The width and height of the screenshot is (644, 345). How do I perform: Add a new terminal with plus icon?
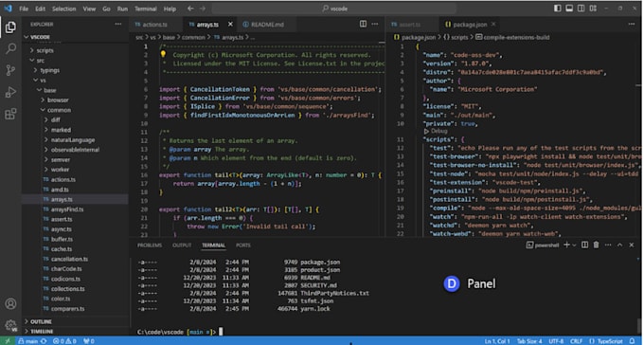click(566, 245)
